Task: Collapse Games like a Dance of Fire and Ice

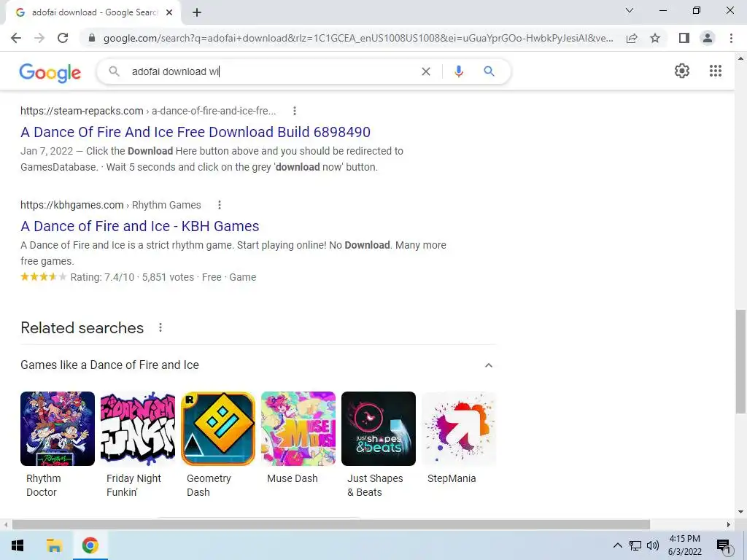Action: (x=488, y=365)
